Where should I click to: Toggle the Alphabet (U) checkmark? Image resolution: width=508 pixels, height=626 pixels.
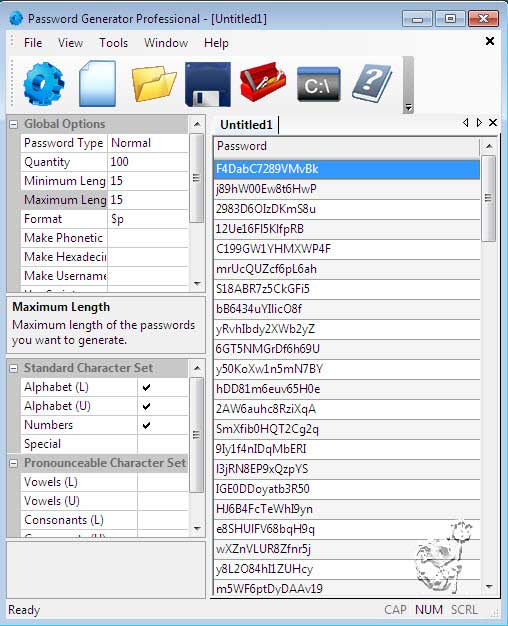[146, 406]
